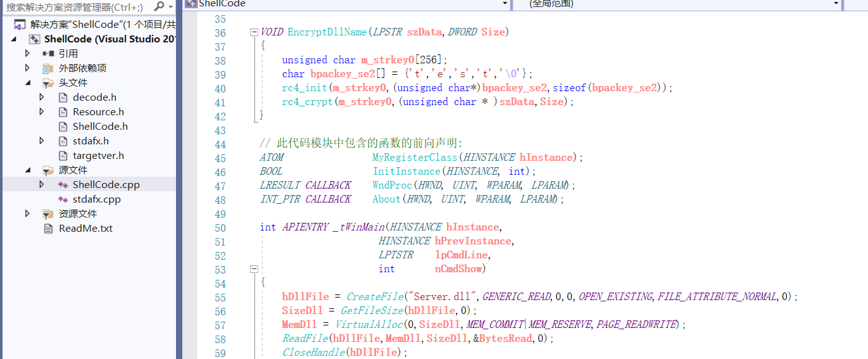Collapse the 源文件 folder
The height and width of the screenshot is (359, 868).
(27, 170)
